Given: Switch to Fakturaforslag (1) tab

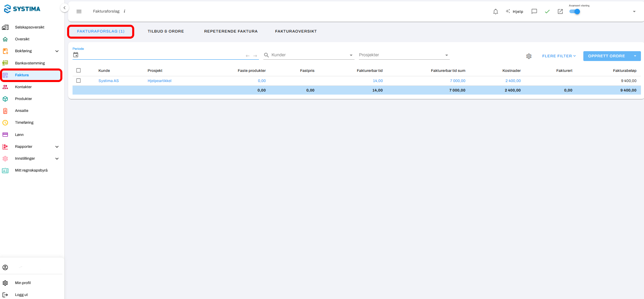Looking at the screenshot, I should pos(101,31).
